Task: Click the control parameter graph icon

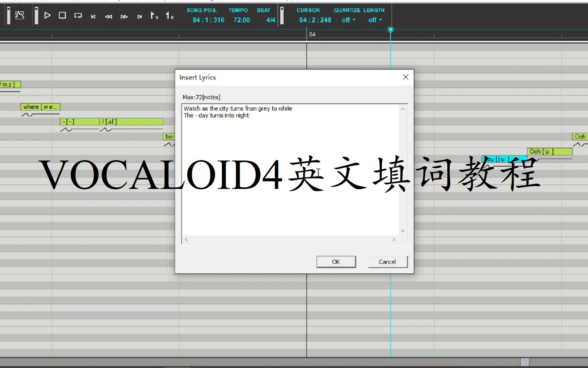Action: 20,15
